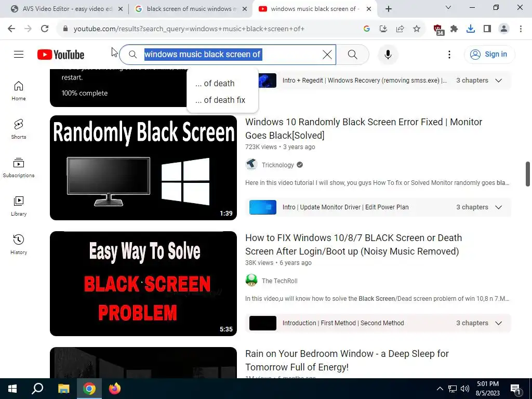
Task: Choose suggestion "... of death"
Action: coord(215,83)
